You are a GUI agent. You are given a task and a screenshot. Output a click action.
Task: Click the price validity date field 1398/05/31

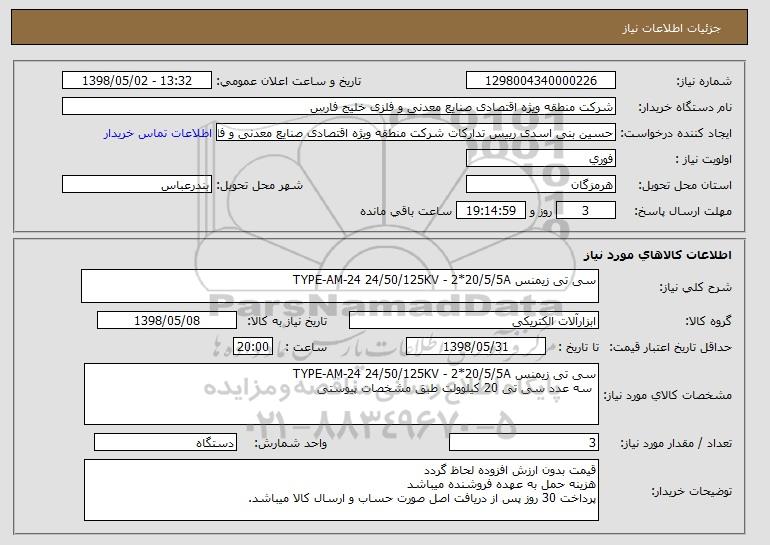click(x=476, y=347)
